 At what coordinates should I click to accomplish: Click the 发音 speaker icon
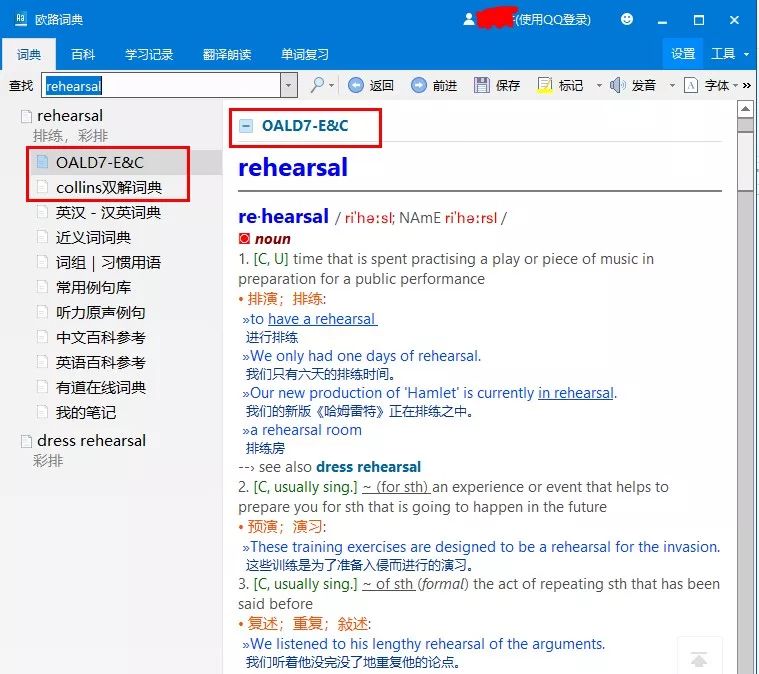tap(617, 85)
